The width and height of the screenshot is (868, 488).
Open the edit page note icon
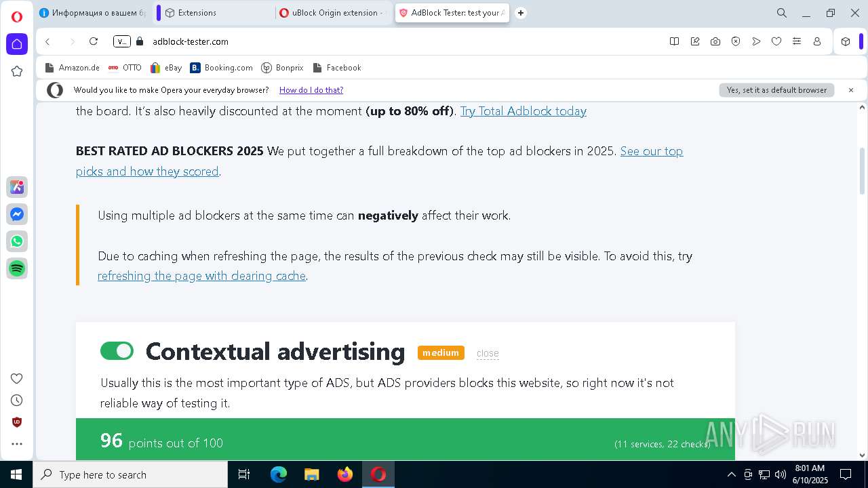click(x=695, y=41)
